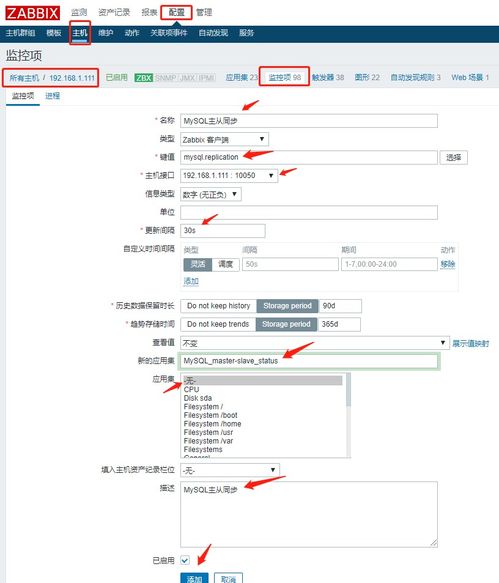The image size is (499, 583).
Task: Toggle the 已启用 checkbox
Action: tap(185, 560)
